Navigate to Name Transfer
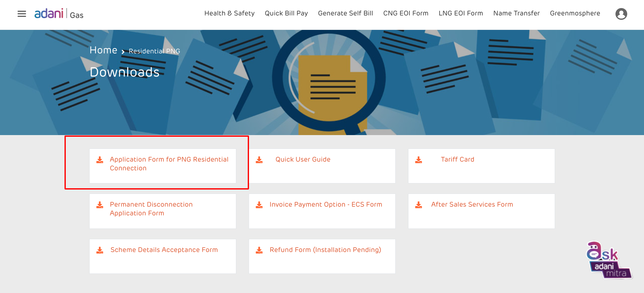 516,13
